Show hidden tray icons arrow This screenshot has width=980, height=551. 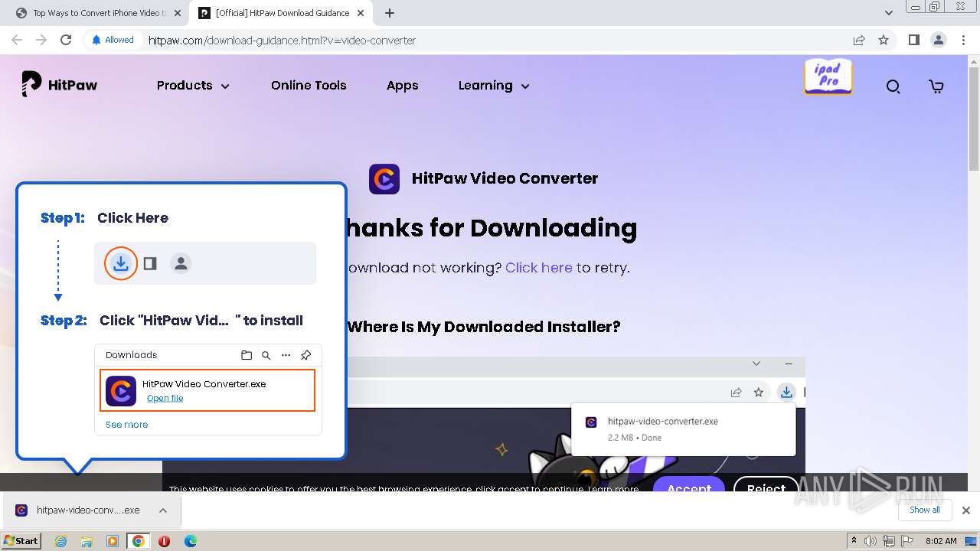(854, 541)
